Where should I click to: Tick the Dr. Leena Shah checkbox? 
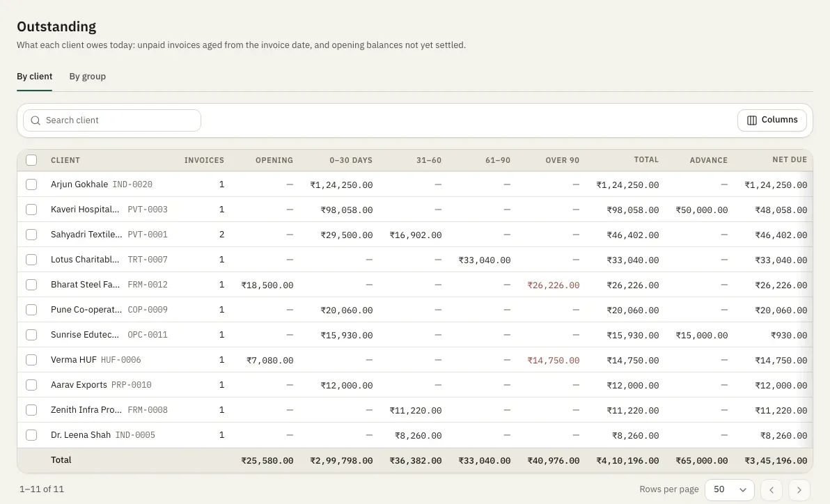click(x=31, y=435)
